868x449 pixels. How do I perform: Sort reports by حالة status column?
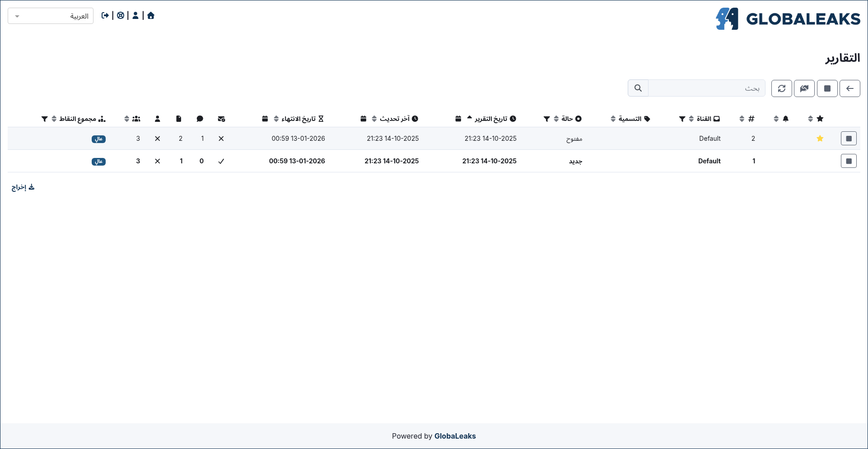click(x=556, y=119)
